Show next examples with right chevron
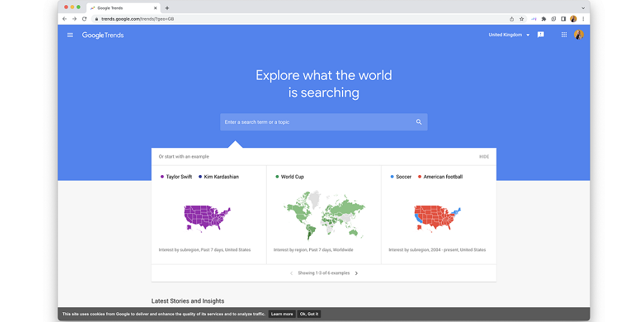 356,273
